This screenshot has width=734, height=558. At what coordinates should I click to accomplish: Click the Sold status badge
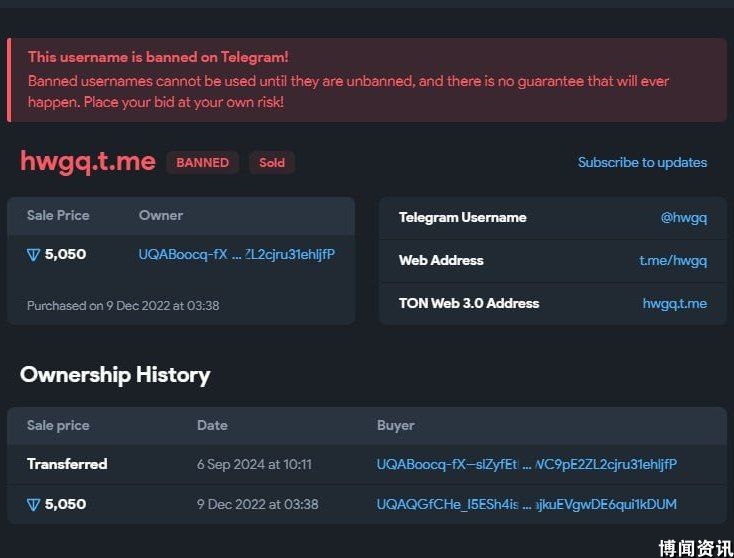pyautogui.click(x=272, y=162)
